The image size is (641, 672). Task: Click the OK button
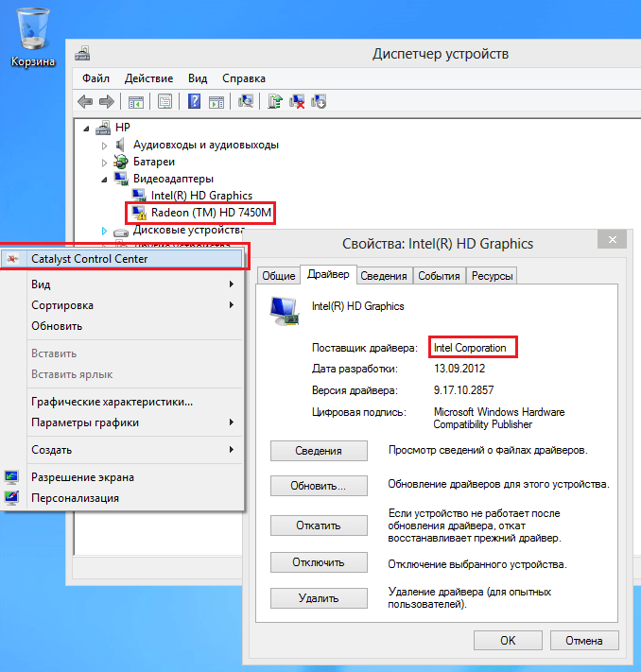coord(508,640)
